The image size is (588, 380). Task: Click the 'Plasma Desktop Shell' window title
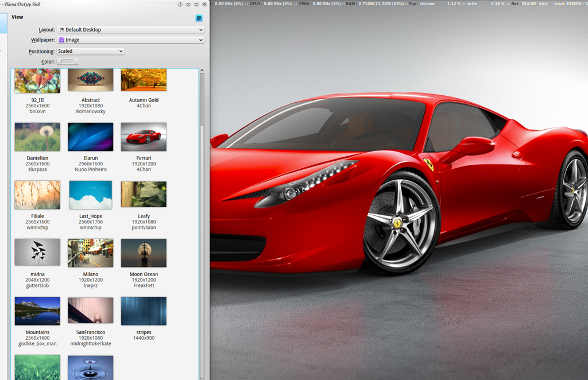(x=22, y=4)
